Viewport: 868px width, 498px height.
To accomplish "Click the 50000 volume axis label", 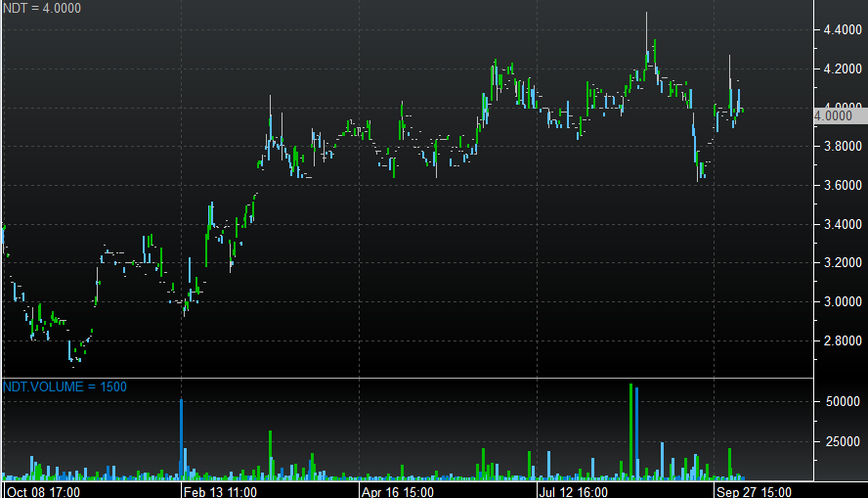I will (x=842, y=402).
